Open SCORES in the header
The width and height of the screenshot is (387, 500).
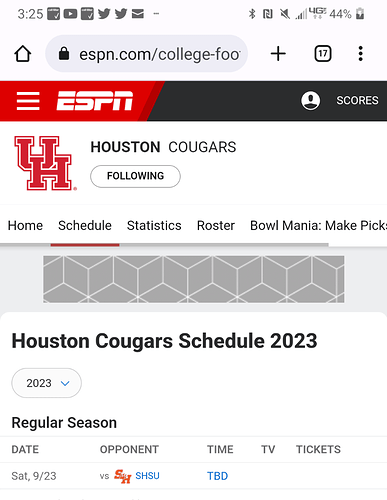click(357, 100)
